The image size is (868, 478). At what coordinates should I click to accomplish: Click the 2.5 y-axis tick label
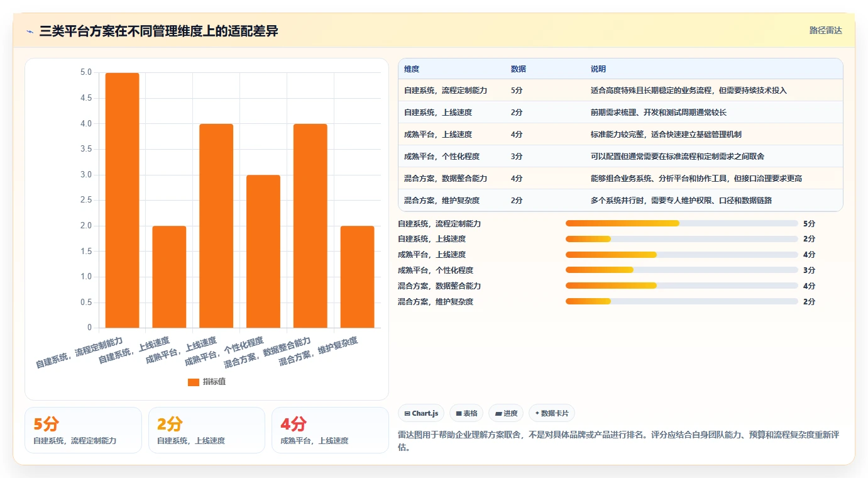point(86,200)
